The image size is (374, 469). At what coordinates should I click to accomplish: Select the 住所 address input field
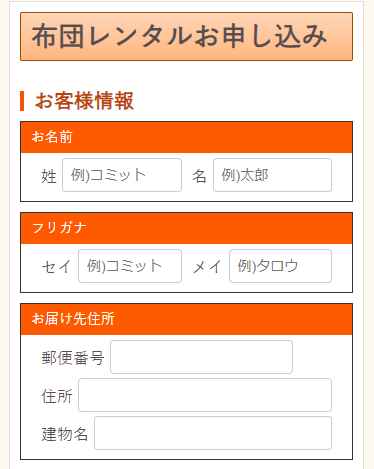point(205,395)
